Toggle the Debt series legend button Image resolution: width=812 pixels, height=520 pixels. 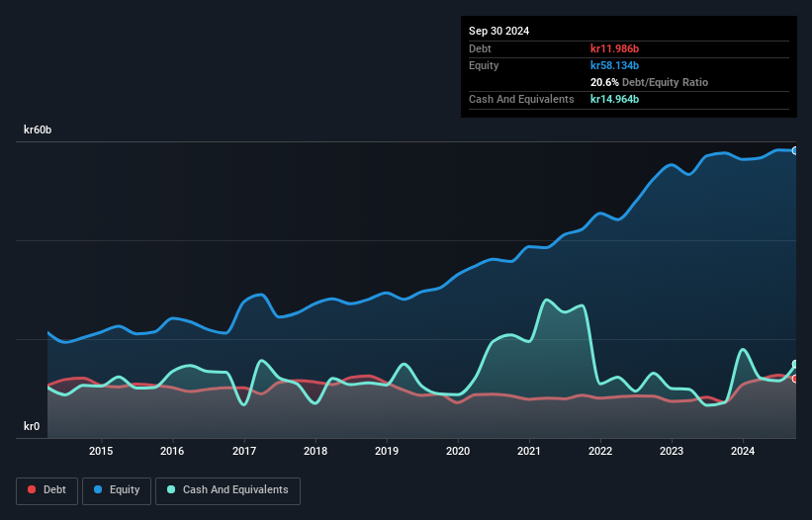point(47,490)
